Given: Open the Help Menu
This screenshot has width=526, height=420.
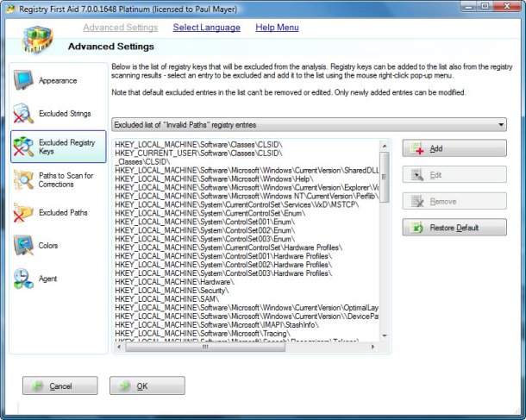Looking at the screenshot, I should [277, 28].
